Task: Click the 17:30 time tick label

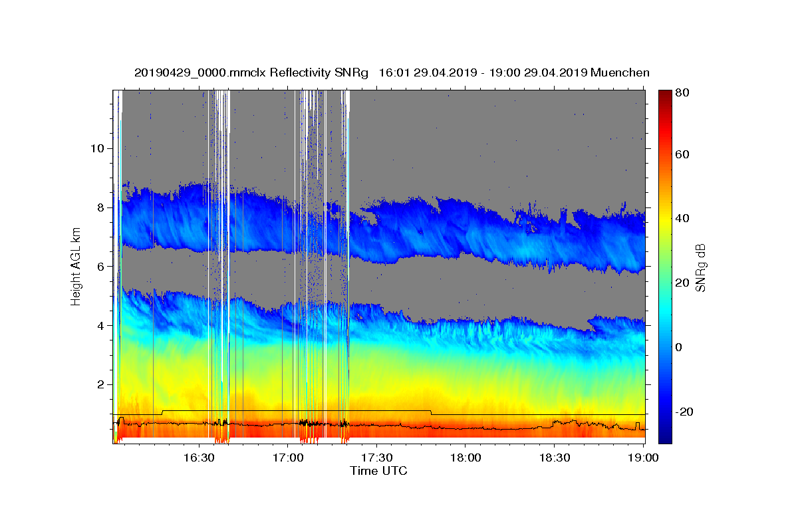Action: click(x=377, y=458)
